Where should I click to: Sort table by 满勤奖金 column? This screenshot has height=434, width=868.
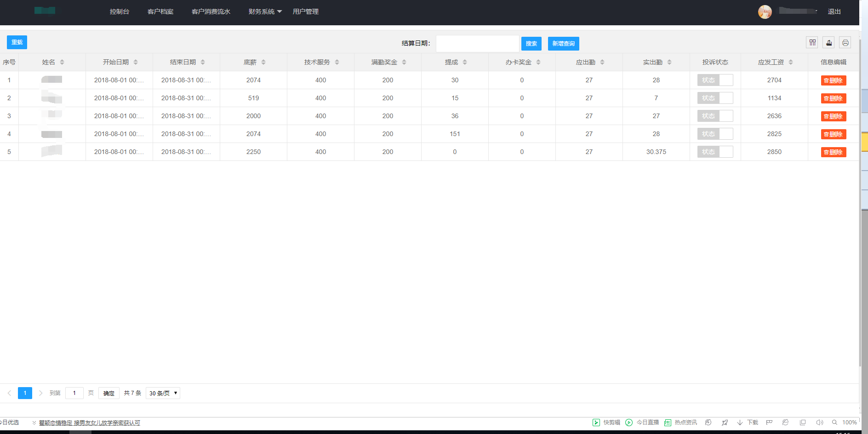click(404, 62)
